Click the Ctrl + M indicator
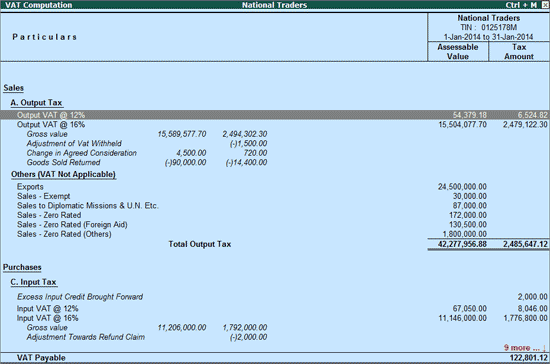The image size is (550, 364). [521, 5]
